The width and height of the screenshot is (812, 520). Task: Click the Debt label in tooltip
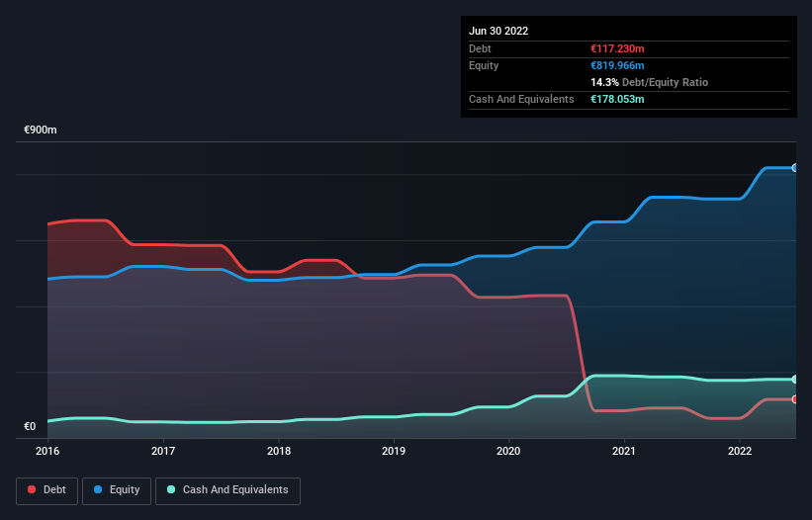[480, 48]
